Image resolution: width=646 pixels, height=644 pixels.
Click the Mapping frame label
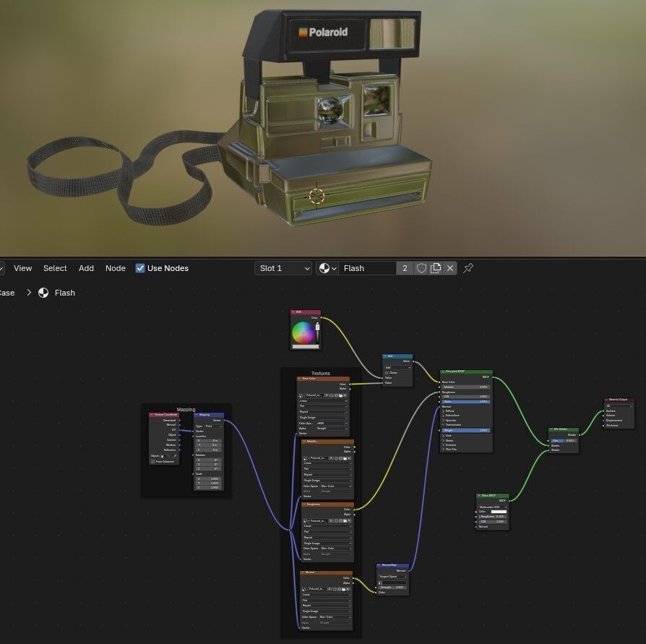(x=186, y=409)
